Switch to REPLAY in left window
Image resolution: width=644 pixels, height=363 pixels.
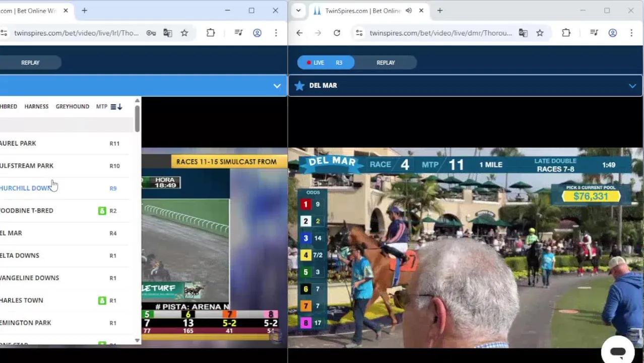pos(30,63)
